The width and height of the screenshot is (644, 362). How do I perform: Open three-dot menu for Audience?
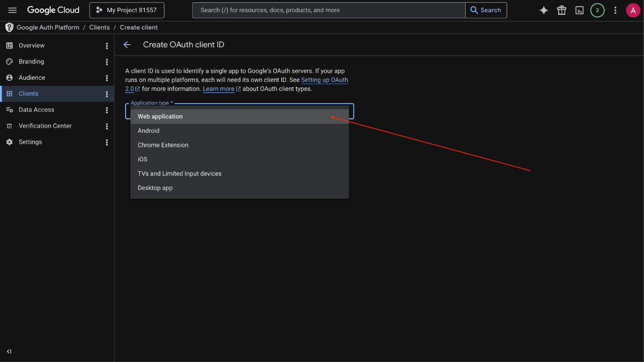pyautogui.click(x=107, y=78)
